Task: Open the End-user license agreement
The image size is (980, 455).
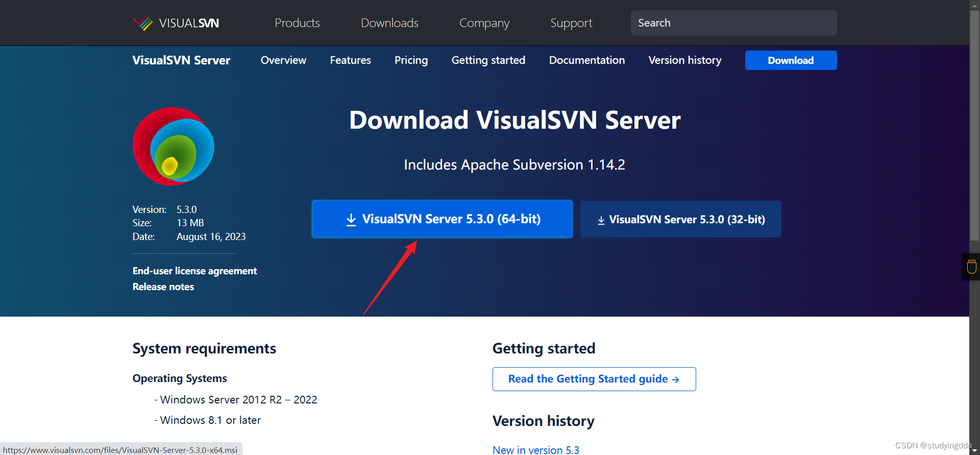Action: (x=194, y=271)
